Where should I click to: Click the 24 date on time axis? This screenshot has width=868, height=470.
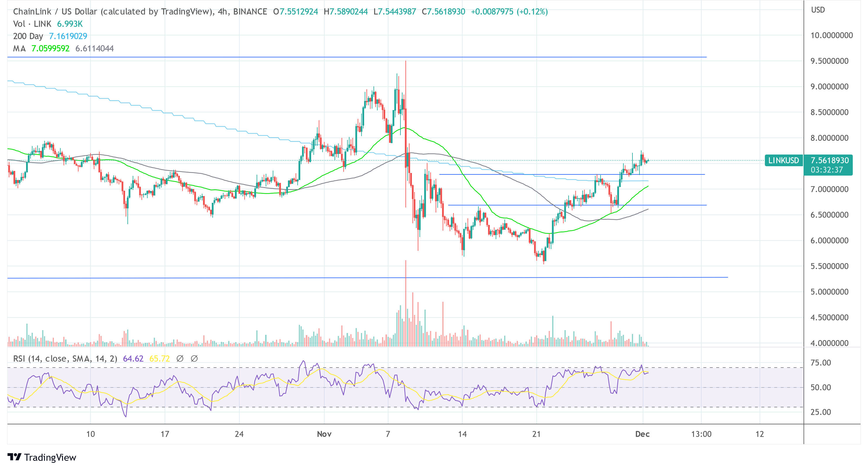click(239, 434)
